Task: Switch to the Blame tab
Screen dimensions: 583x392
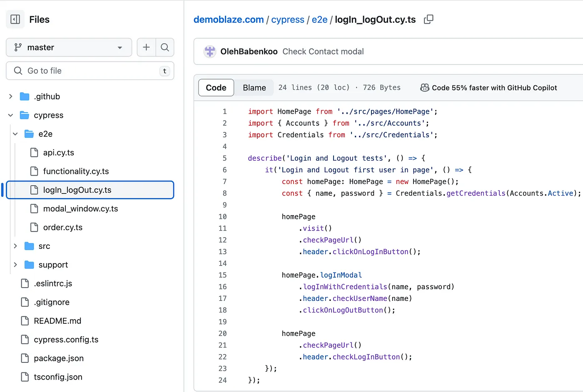Action: (x=254, y=87)
